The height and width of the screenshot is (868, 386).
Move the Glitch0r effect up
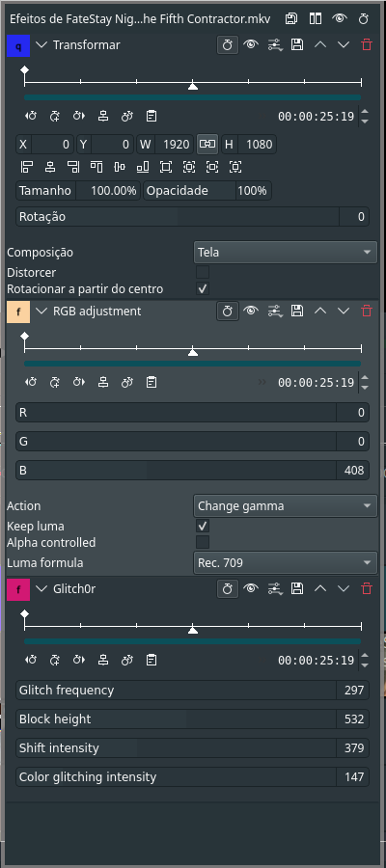pyautogui.click(x=320, y=588)
